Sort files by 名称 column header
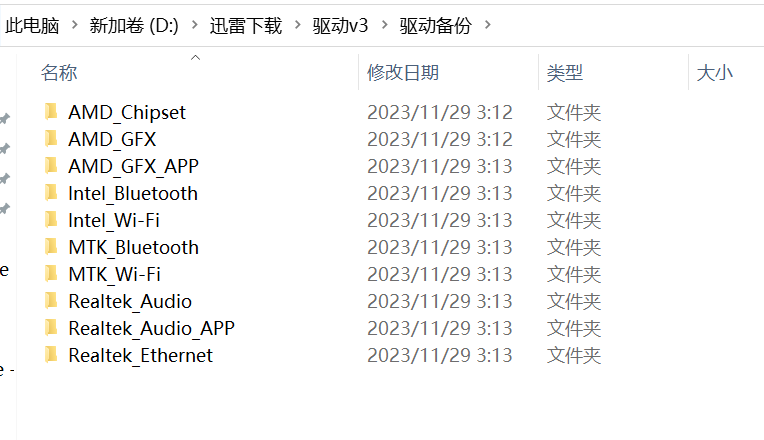This screenshot has width=764, height=440. [x=59, y=73]
